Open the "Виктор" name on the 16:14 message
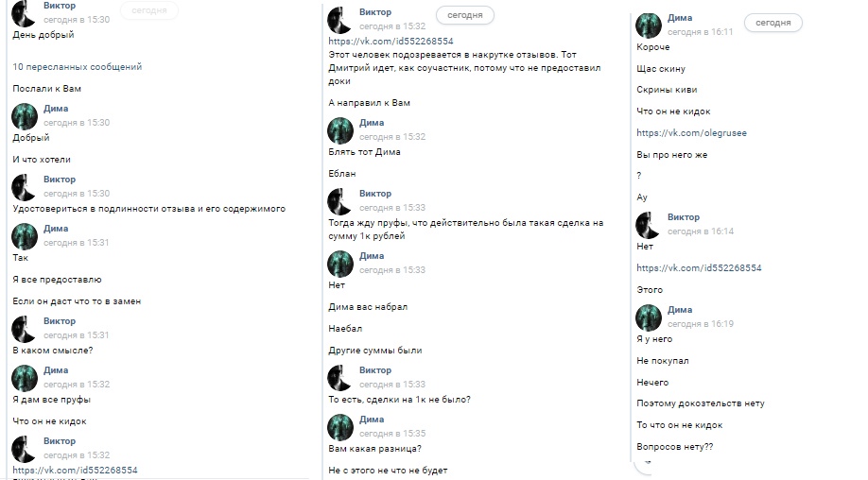 684,217
